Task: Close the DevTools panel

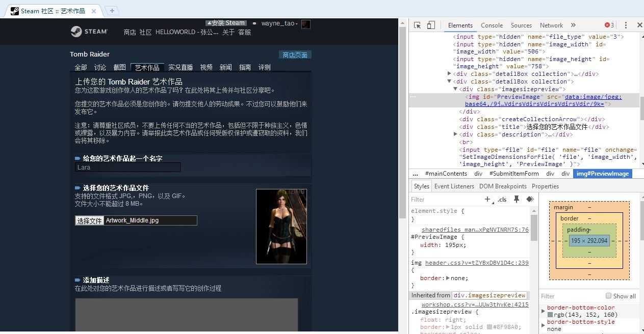Action: click(639, 25)
